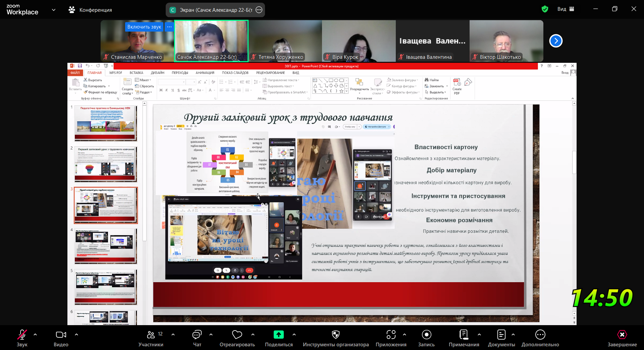Viewport: 644px width, 350px height.
Task: Expand the shapes gallery More arrow
Action: click(346, 91)
